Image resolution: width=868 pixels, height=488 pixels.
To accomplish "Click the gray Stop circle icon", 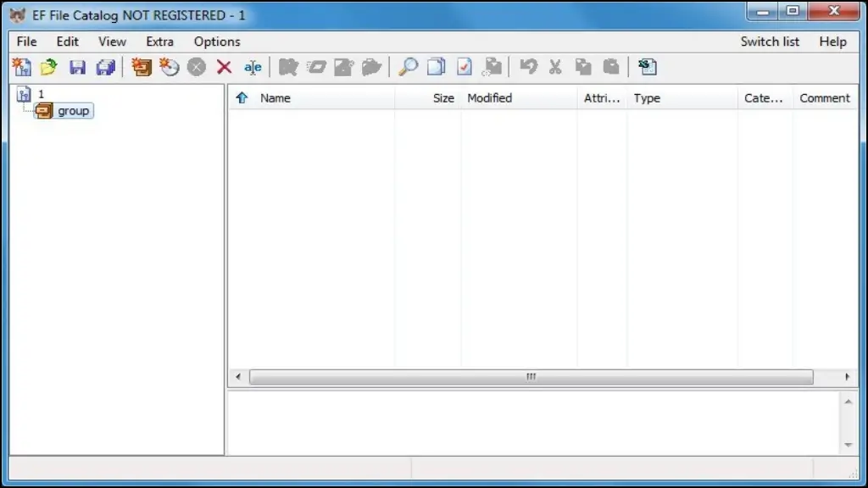I will tap(197, 67).
